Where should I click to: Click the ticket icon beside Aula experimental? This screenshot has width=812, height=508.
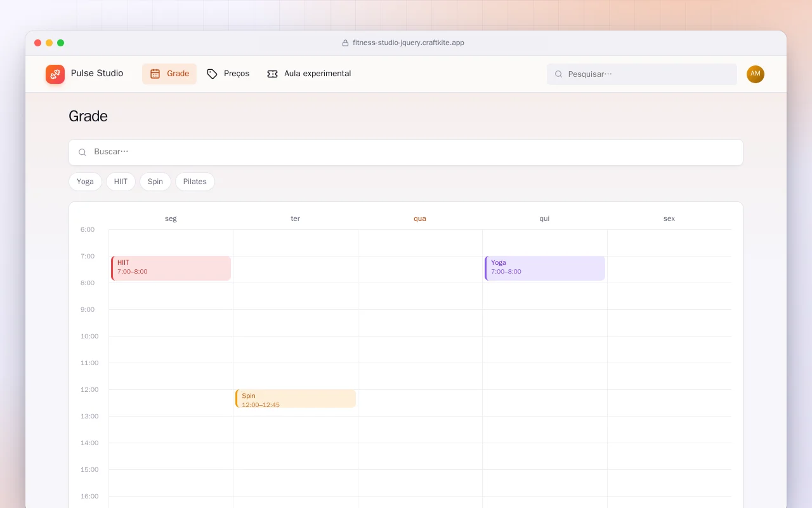pos(272,74)
